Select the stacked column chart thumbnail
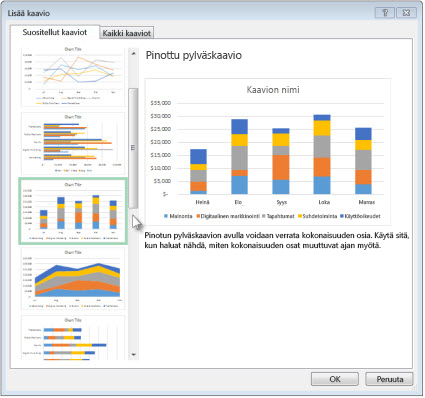This screenshot has height=398, width=425. click(x=73, y=211)
